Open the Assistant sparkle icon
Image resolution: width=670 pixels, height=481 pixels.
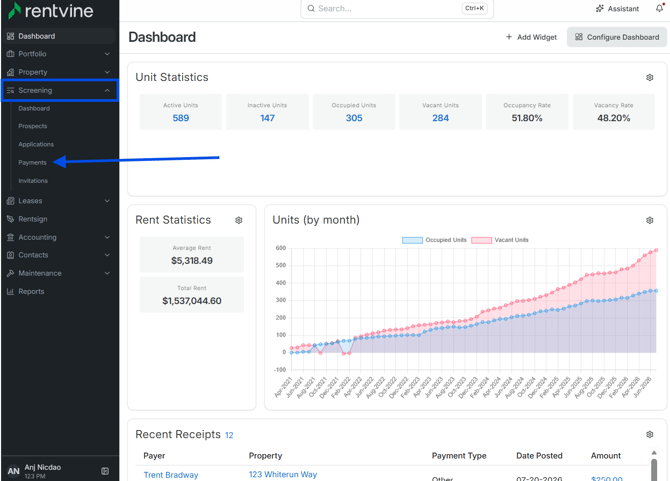click(x=600, y=9)
